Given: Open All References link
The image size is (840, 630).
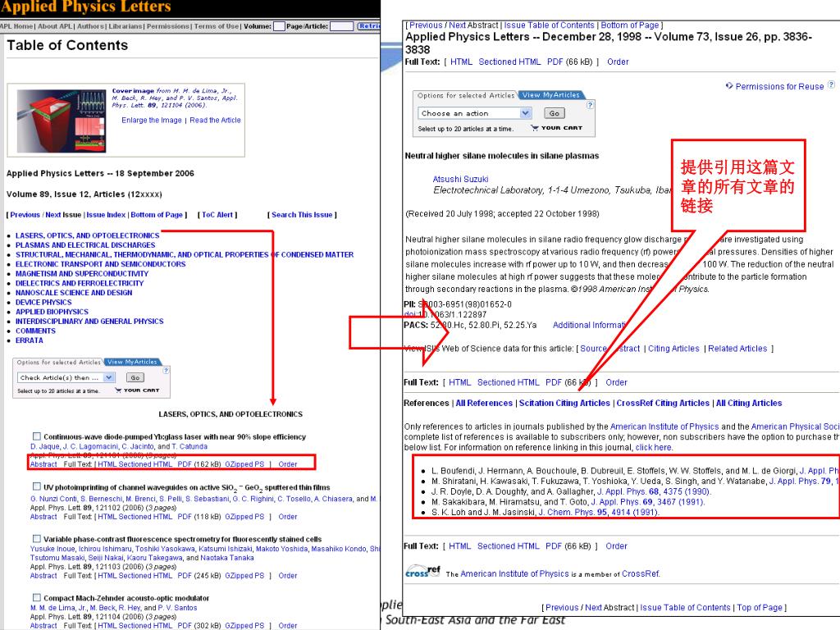Looking at the screenshot, I should 484,403.
